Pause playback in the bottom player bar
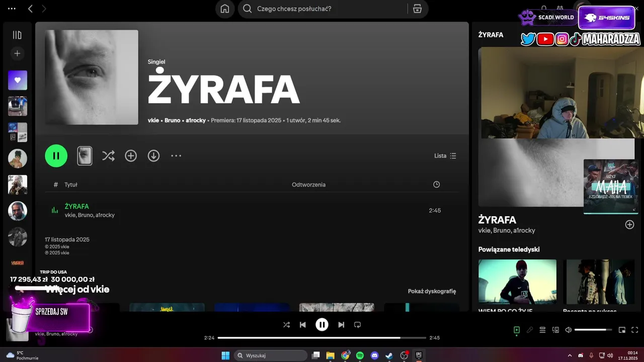 [x=322, y=325]
